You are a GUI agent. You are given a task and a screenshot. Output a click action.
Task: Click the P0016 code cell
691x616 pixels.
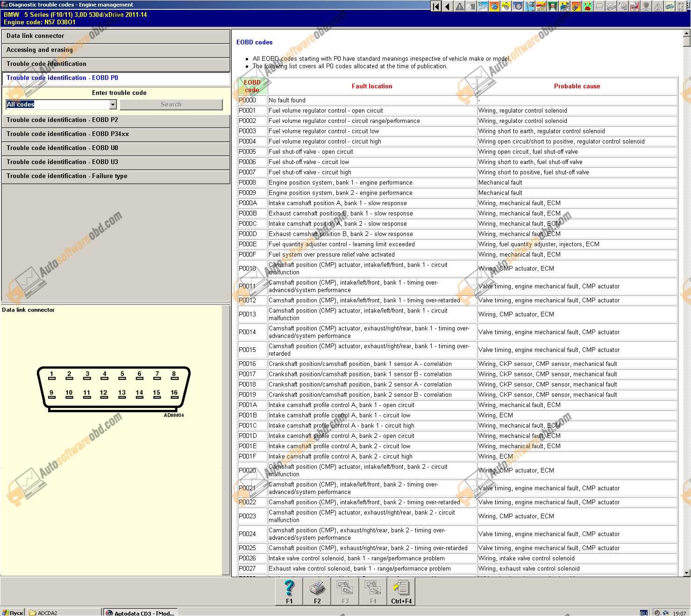coord(252,364)
